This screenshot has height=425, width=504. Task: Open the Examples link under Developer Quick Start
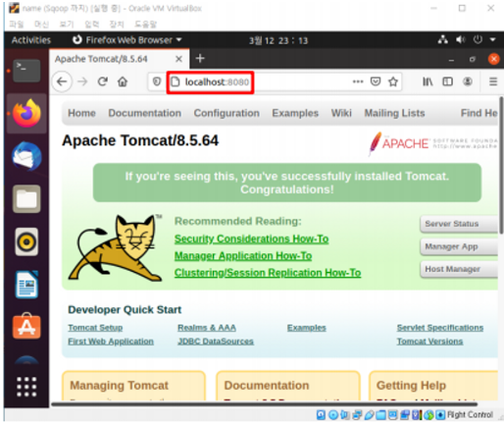[307, 328]
